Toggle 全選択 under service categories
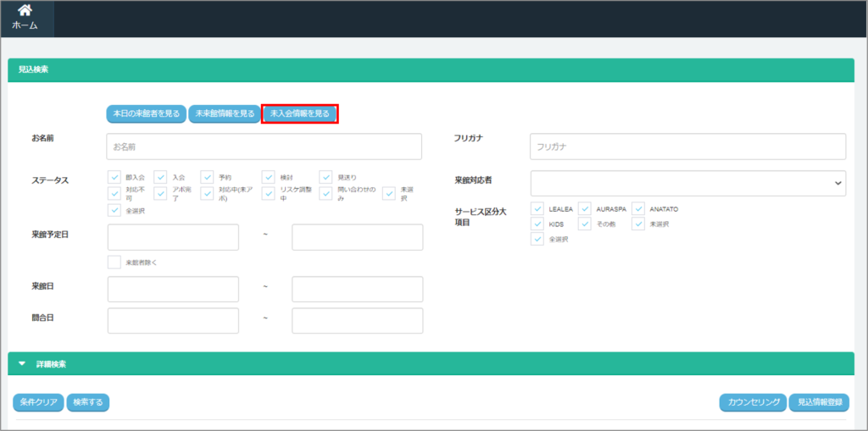Viewport: 868px width, 431px height. [537, 239]
